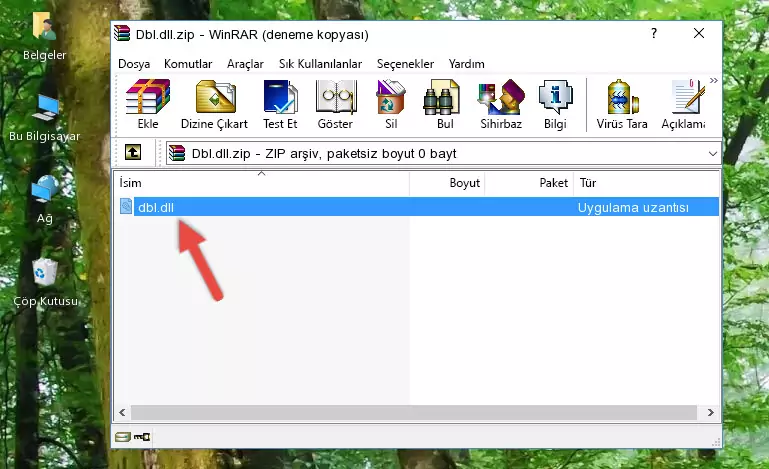Sort by the Paket column header
The image size is (769, 469).
[x=529, y=183]
